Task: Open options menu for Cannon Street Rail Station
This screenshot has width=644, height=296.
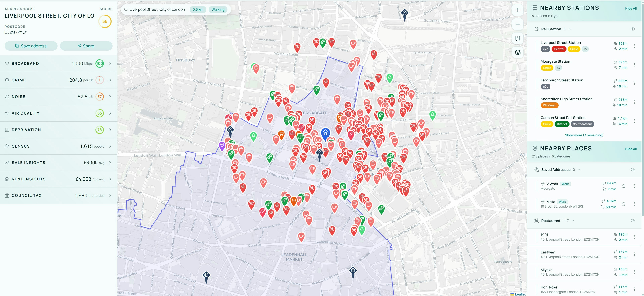Action: tap(634, 121)
